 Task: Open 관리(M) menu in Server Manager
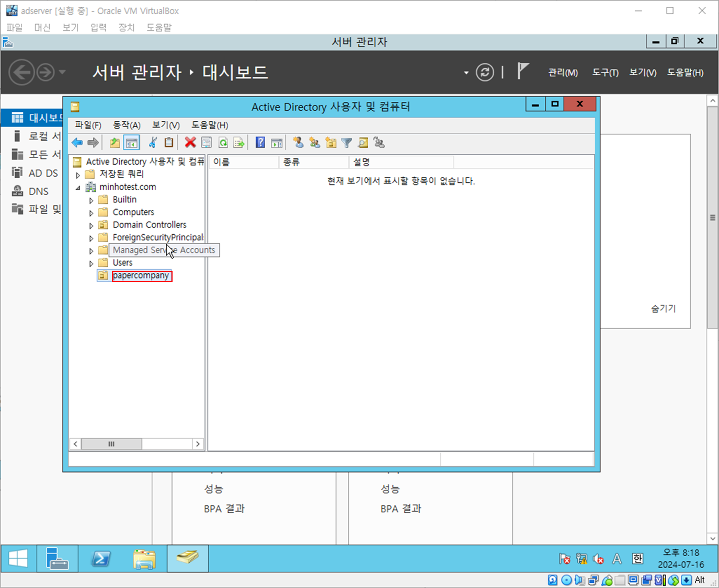tap(563, 73)
